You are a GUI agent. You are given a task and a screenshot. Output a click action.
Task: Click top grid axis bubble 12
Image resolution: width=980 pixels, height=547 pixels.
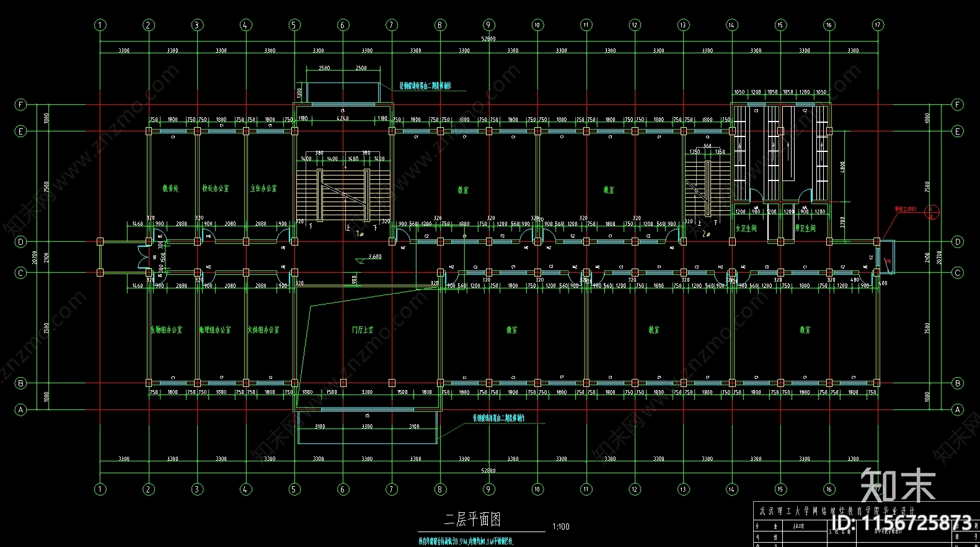pos(635,25)
